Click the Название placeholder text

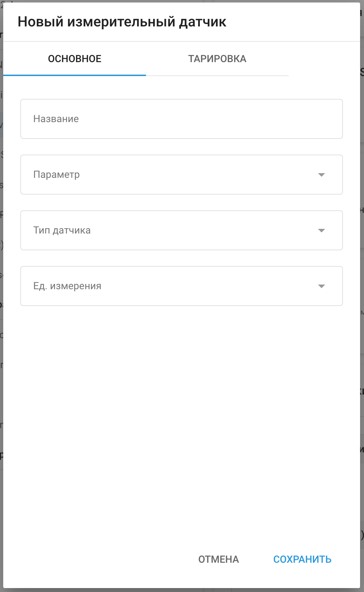(x=56, y=119)
